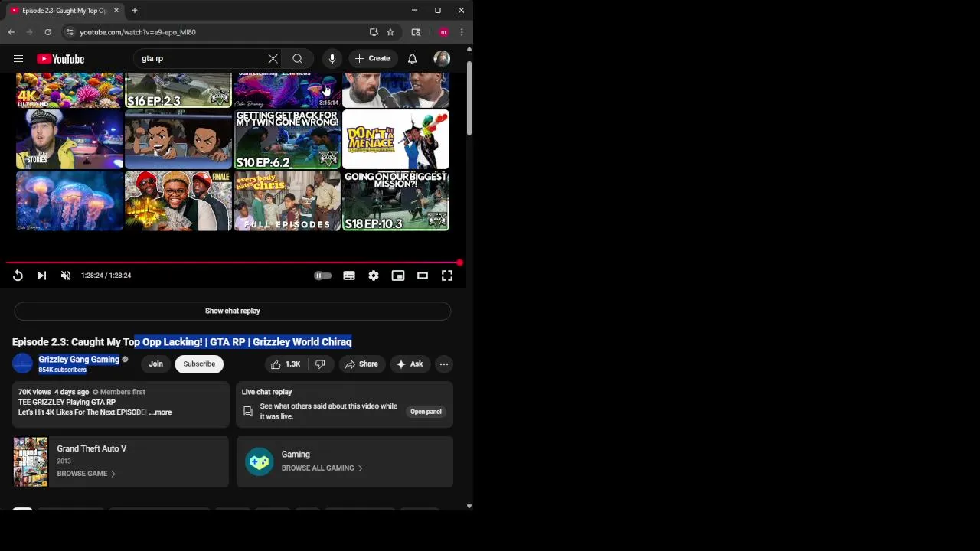Open the notifications bell
The width and height of the screenshot is (980, 551).
click(412, 59)
